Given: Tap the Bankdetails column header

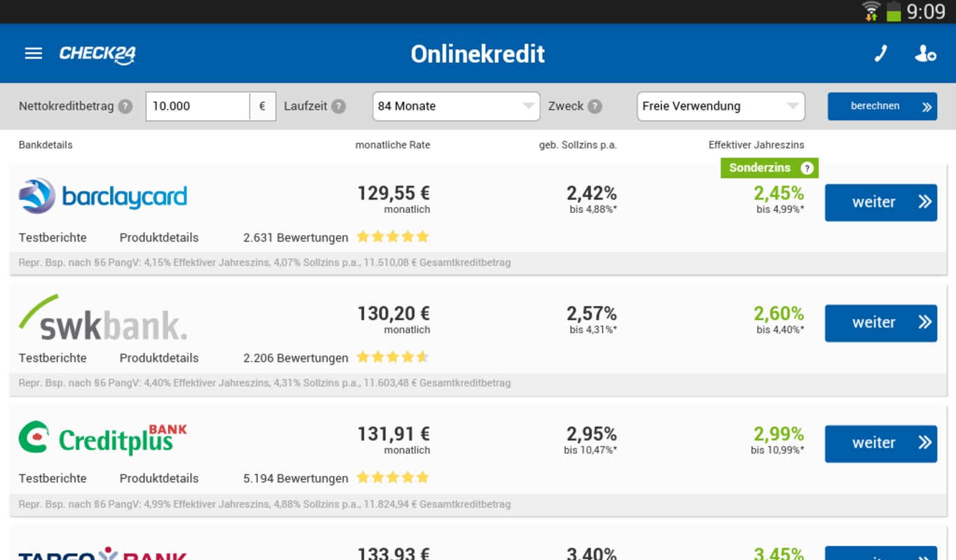Looking at the screenshot, I should [46, 145].
